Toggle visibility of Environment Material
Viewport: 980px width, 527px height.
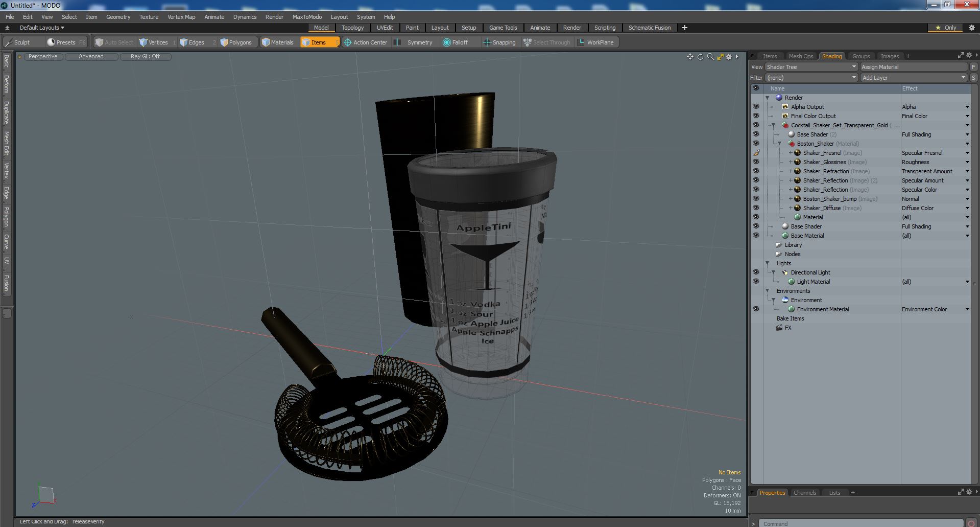coord(756,309)
